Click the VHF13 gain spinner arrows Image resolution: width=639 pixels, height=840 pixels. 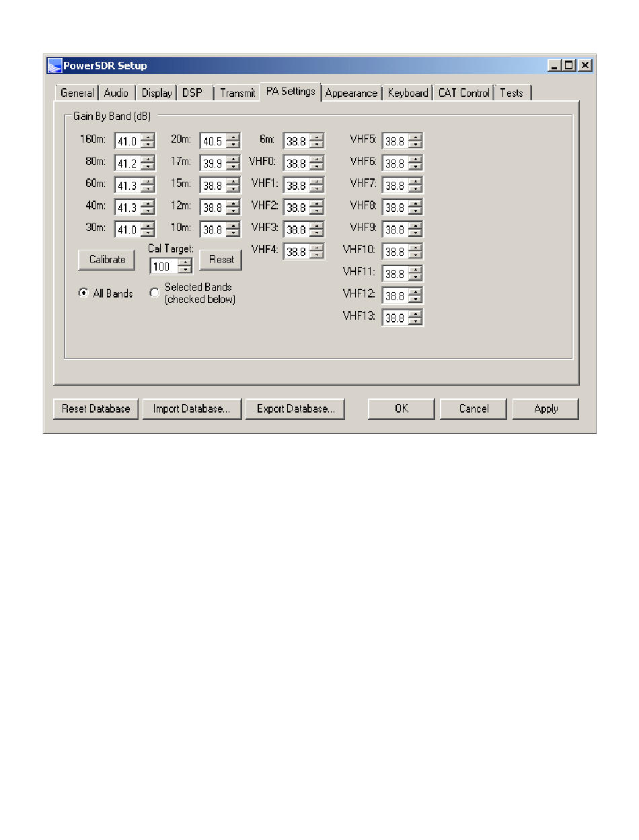click(x=416, y=318)
